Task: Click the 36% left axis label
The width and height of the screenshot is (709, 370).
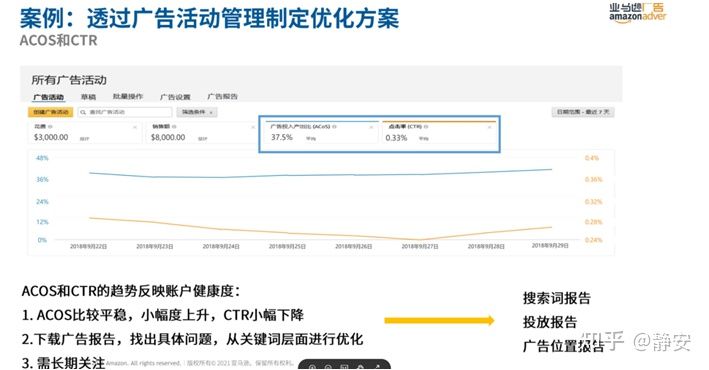Action: [x=42, y=180]
